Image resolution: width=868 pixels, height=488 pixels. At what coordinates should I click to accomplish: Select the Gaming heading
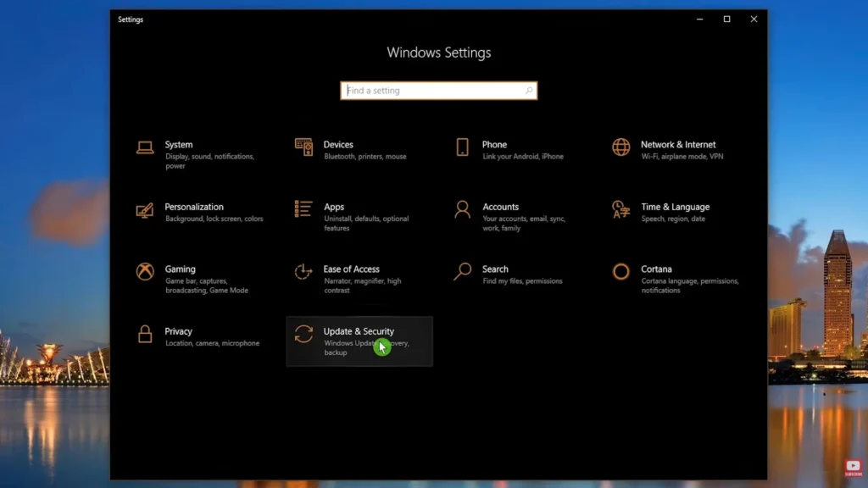click(x=180, y=269)
